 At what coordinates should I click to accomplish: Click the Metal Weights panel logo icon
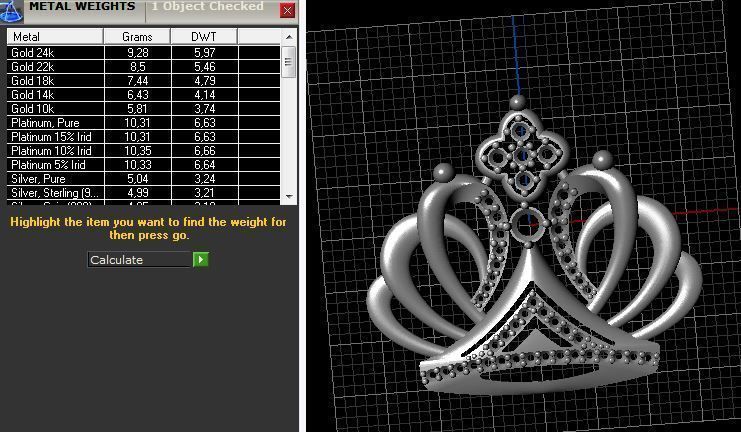(11, 11)
